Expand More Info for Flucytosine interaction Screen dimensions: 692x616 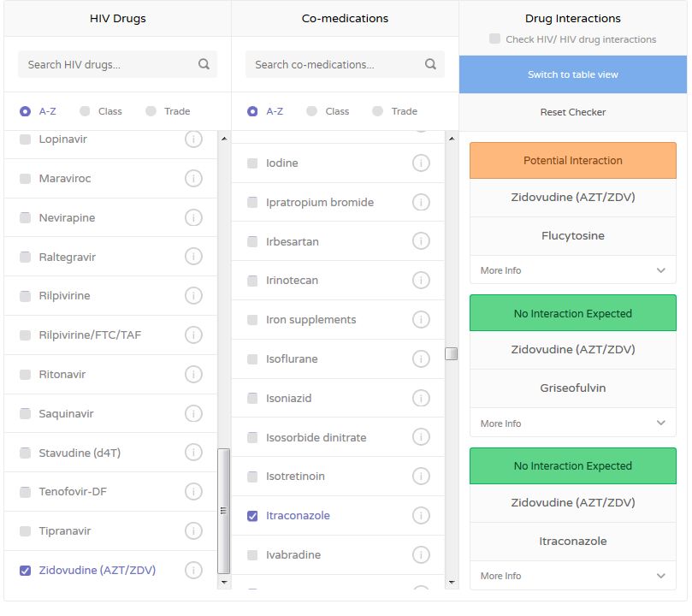click(572, 270)
